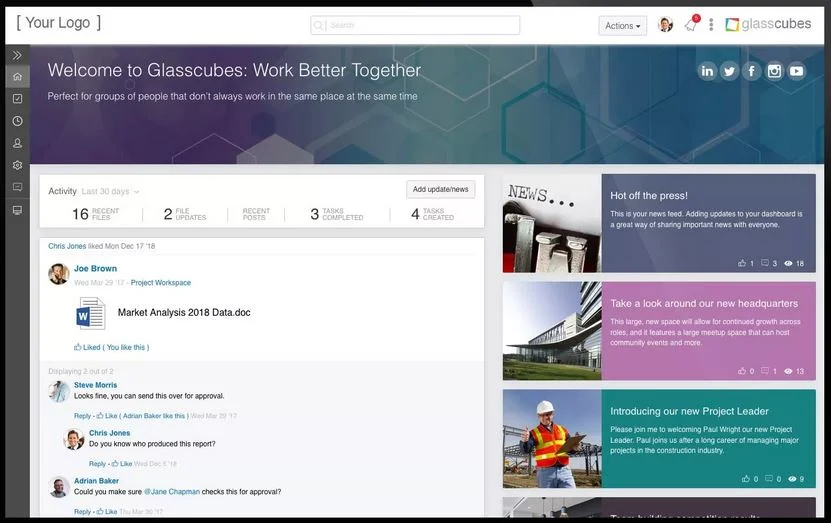Open the monitor icon in sidebar
Viewport: 831px width, 523px height.
17,210
